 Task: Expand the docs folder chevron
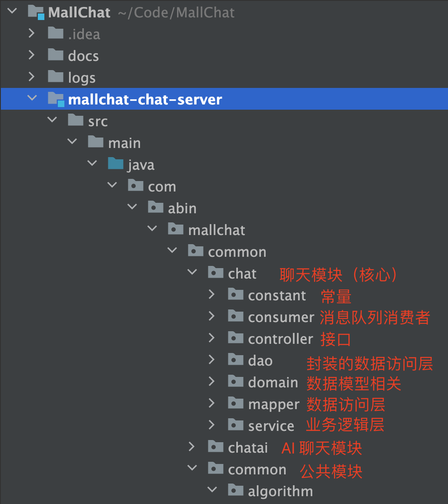pos(31,55)
